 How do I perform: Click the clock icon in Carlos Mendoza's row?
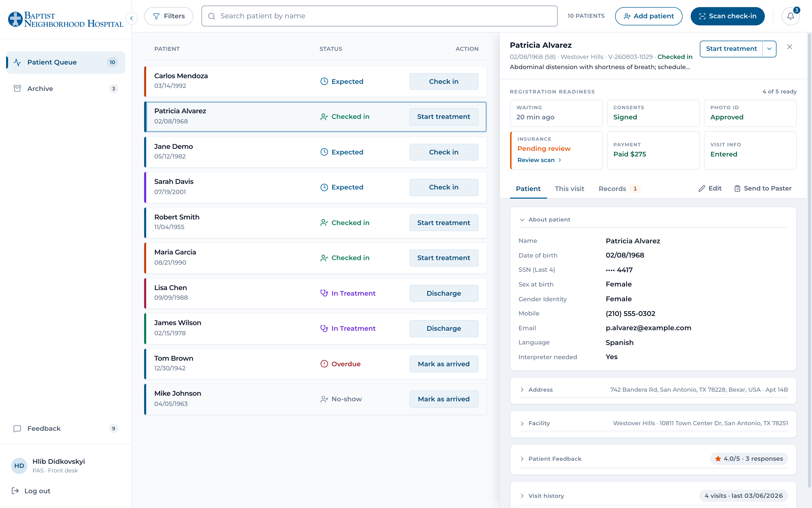(324, 81)
